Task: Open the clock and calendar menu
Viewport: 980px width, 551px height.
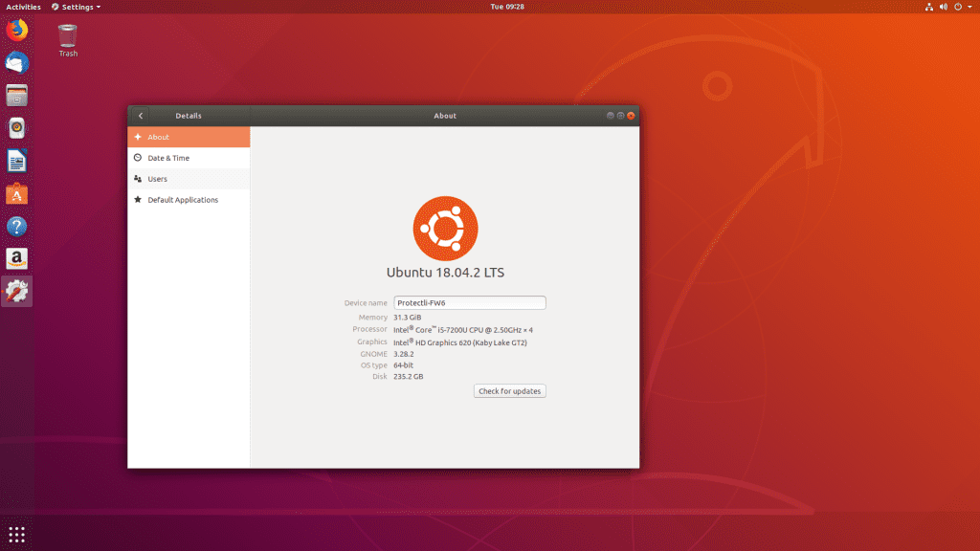Action: pyautogui.click(x=507, y=7)
